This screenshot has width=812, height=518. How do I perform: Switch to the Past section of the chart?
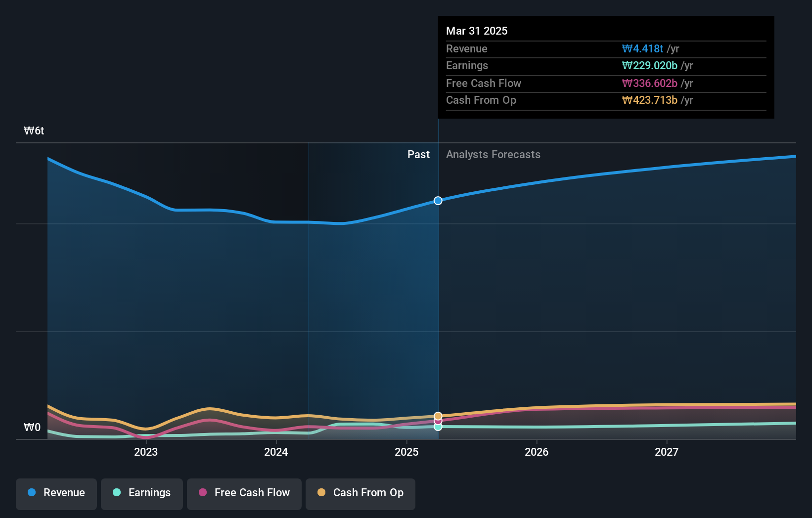click(419, 154)
